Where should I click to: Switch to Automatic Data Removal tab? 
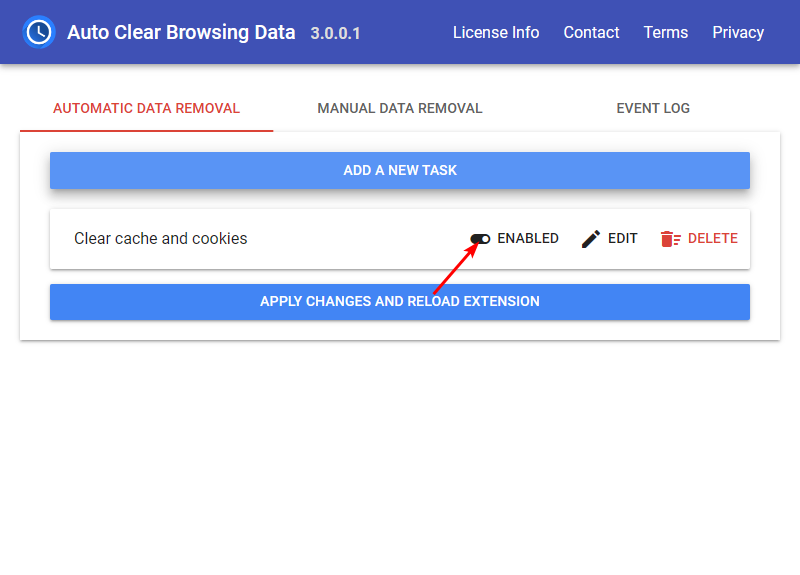pyautogui.click(x=146, y=108)
